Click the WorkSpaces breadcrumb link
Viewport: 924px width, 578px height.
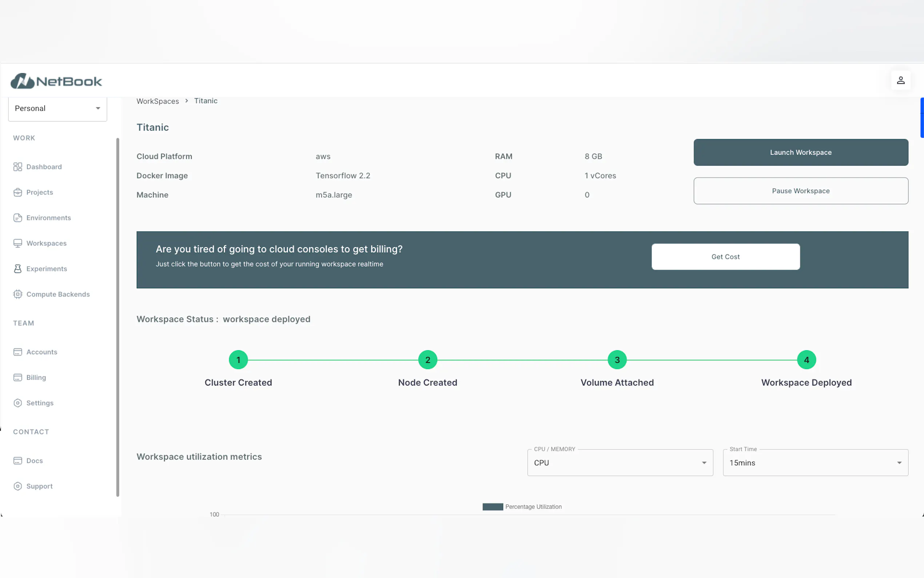click(x=158, y=101)
